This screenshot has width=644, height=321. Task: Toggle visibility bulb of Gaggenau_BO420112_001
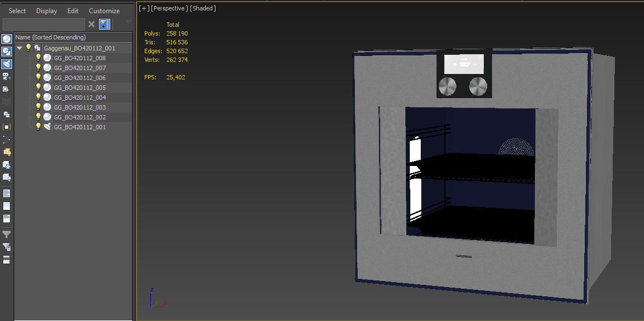pyautogui.click(x=29, y=48)
